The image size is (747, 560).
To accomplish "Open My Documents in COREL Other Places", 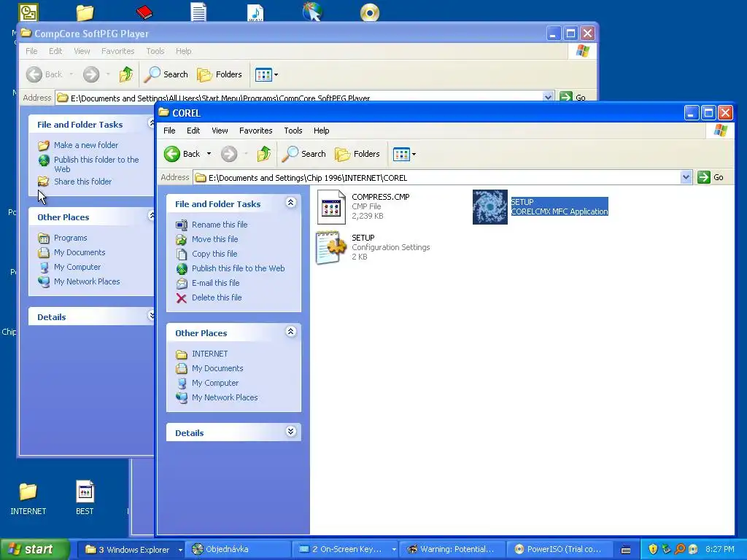I will point(217,368).
